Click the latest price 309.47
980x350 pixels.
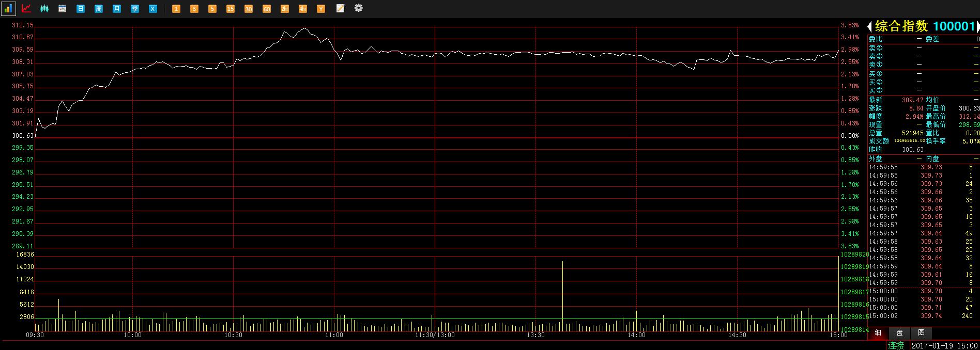pyautogui.click(x=913, y=100)
